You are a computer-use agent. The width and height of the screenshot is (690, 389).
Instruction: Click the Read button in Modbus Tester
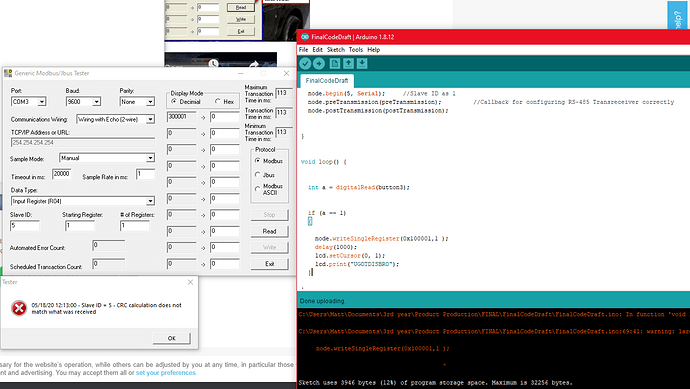tap(269, 231)
